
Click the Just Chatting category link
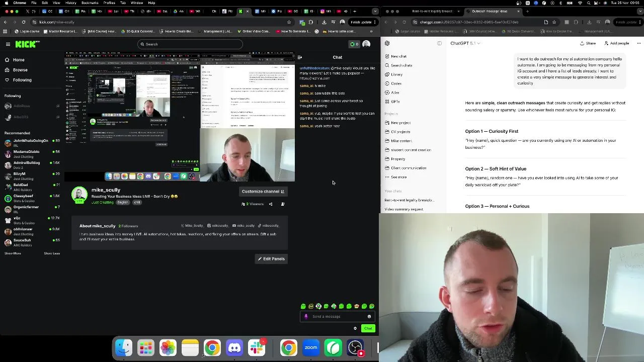(102, 203)
